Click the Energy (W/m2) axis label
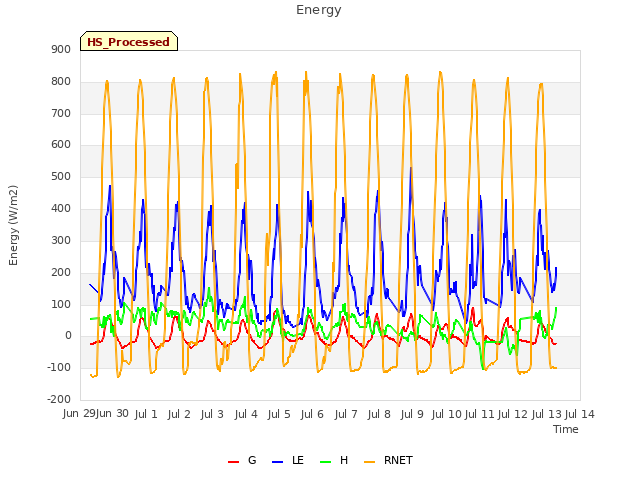 (x=13, y=225)
